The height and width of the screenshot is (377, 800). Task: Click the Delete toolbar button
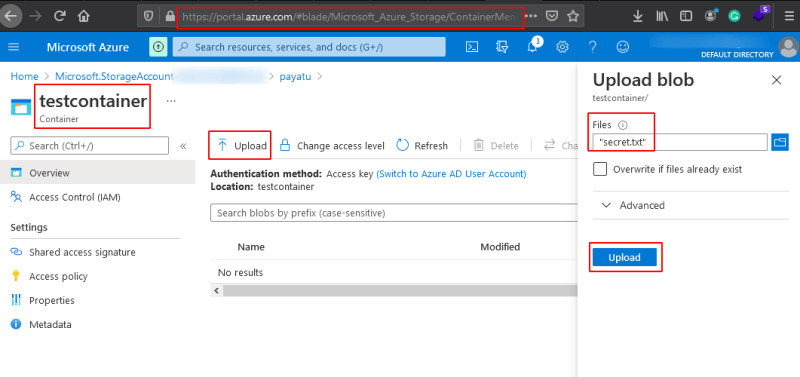496,146
